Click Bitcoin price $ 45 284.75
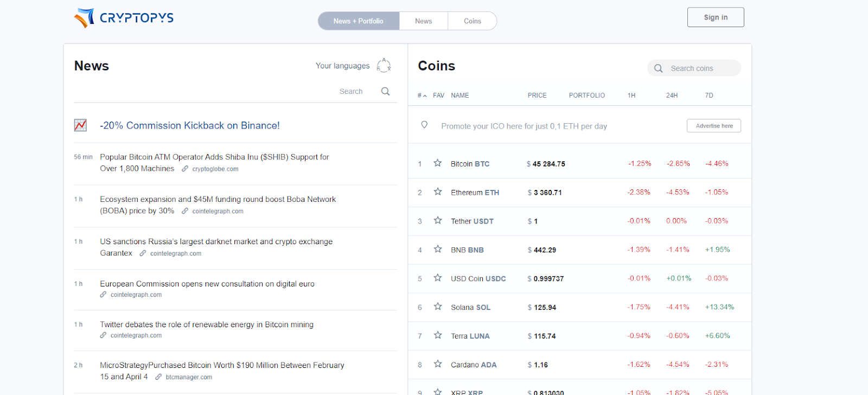The width and height of the screenshot is (868, 395). click(x=546, y=164)
